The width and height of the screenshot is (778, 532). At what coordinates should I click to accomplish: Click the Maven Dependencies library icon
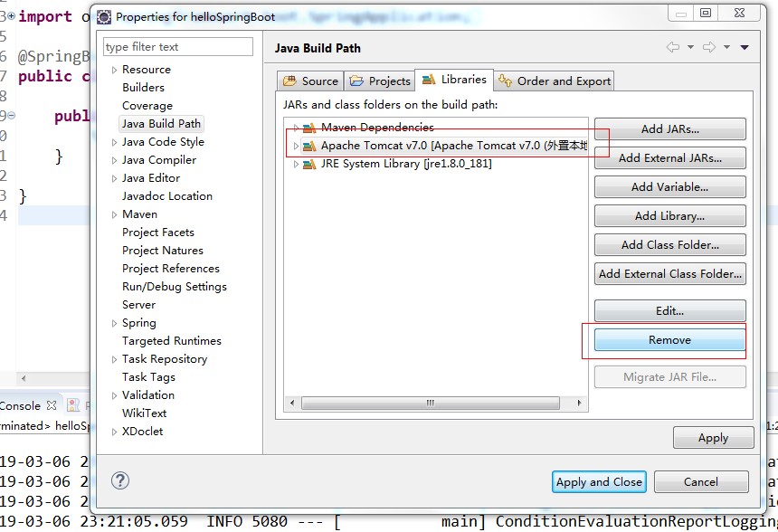point(309,128)
